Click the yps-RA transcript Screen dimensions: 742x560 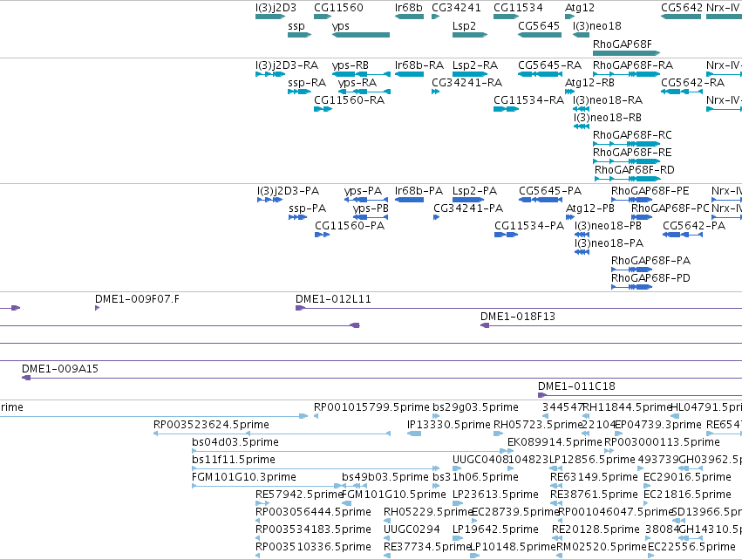tap(364, 92)
